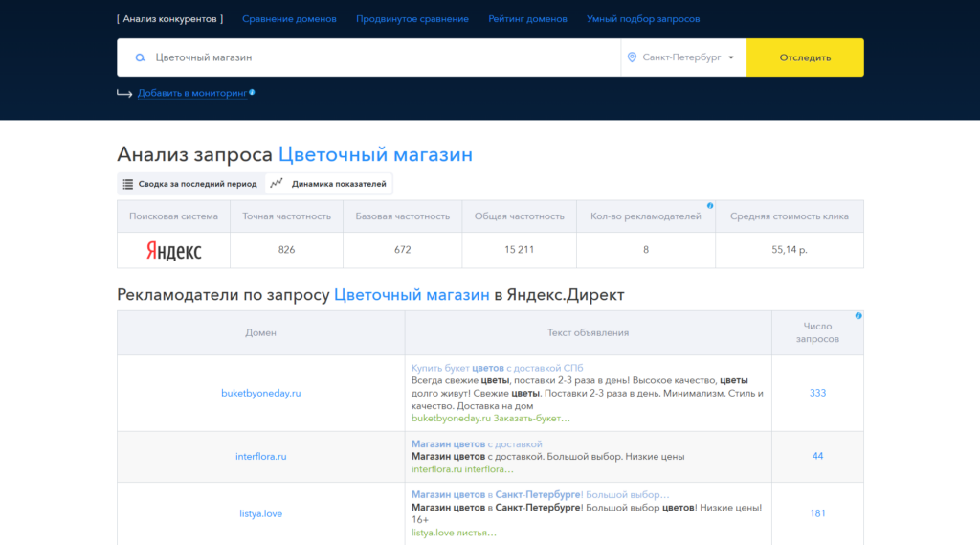Click the ad title Магазин цветов в Санкт-Петербурге

coord(540,495)
